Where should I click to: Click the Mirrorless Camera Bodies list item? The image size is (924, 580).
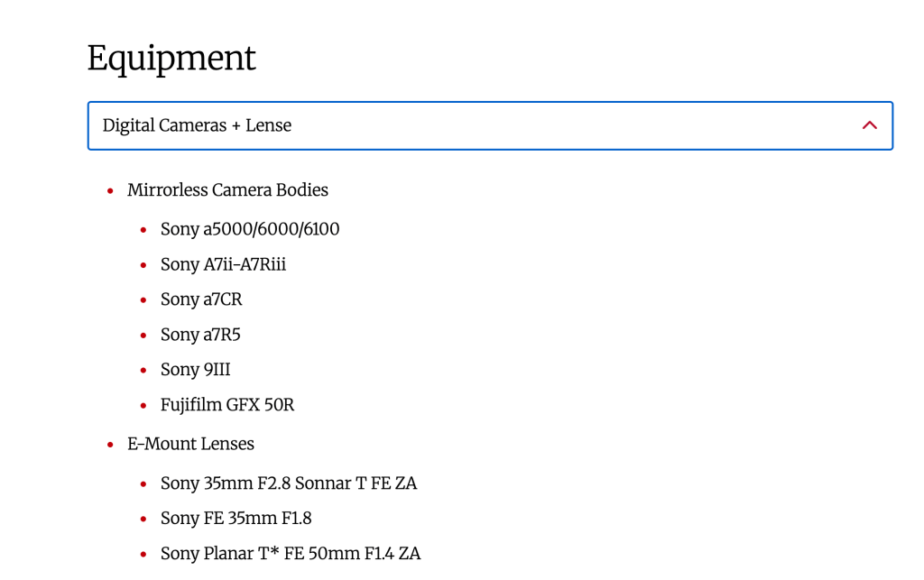coord(227,190)
